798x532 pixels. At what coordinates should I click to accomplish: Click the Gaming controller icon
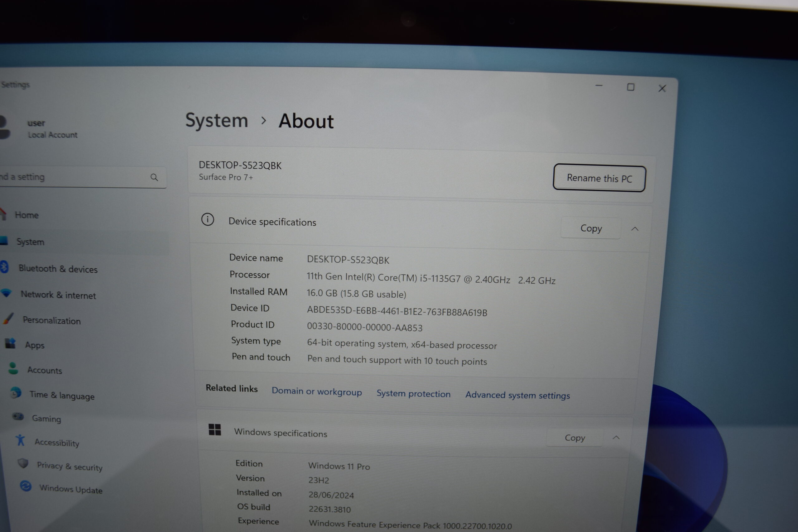click(18, 416)
